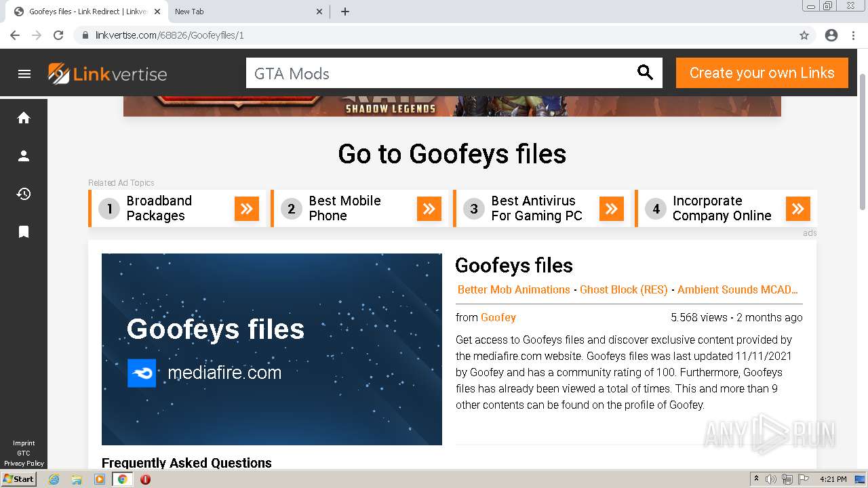Image resolution: width=868 pixels, height=488 pixels.
Task: Open the Ambient Sounds MCAD link
Action: (x=738, y=289)
